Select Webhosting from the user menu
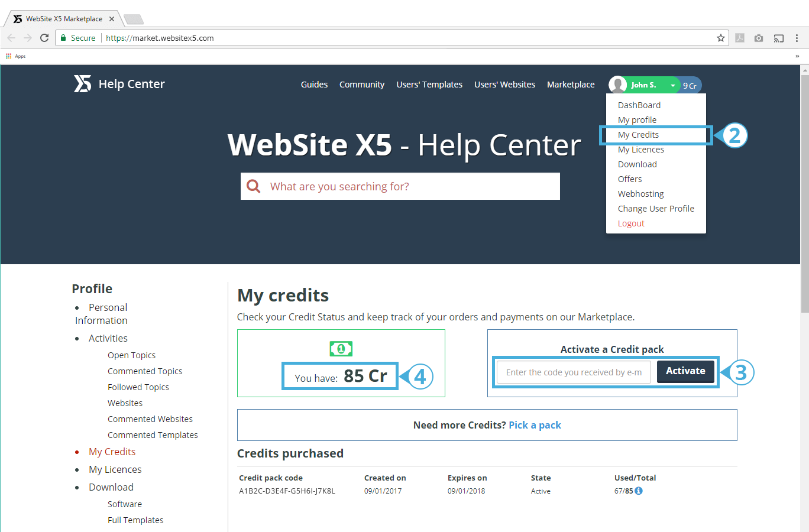The height and width of the screenshot is (532, 809). click(x=641, y=194)
